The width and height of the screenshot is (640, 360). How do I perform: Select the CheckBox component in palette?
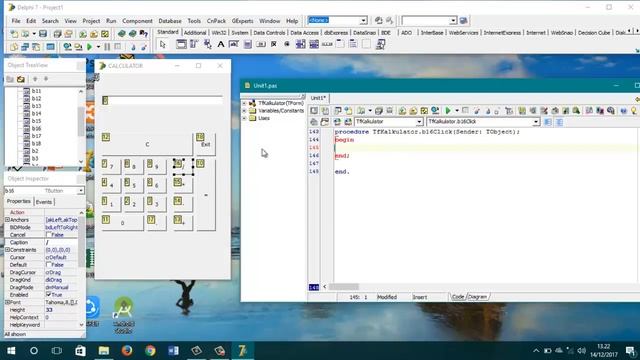point(274,44)
